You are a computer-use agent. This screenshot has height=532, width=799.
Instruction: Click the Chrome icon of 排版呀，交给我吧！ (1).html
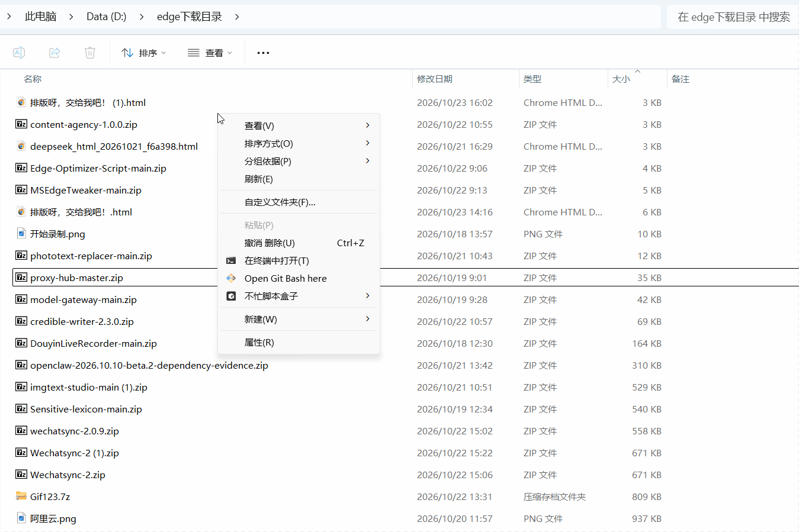[x=21, y=102]
